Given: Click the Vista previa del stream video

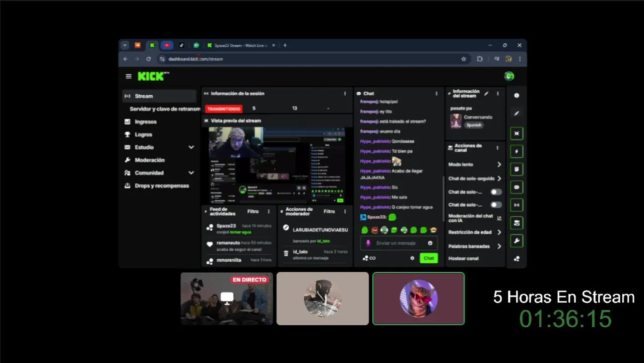Looking at the screenshot, I should [277, 165].
